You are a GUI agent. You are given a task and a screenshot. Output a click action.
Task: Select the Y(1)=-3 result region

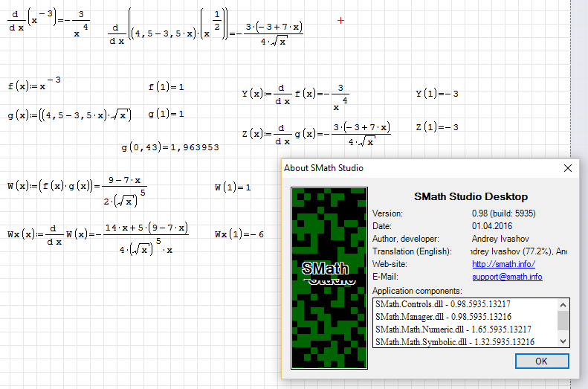[437, 94]
